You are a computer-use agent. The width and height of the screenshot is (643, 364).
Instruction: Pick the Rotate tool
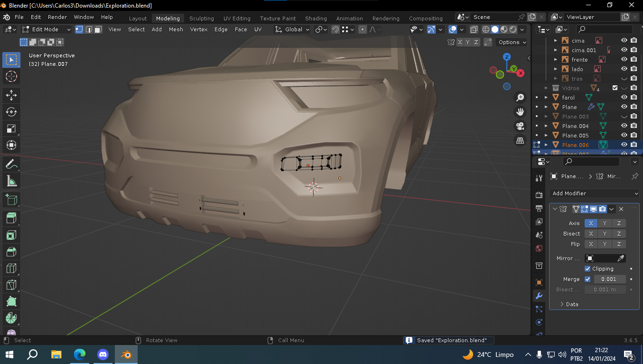coord(11,112)
